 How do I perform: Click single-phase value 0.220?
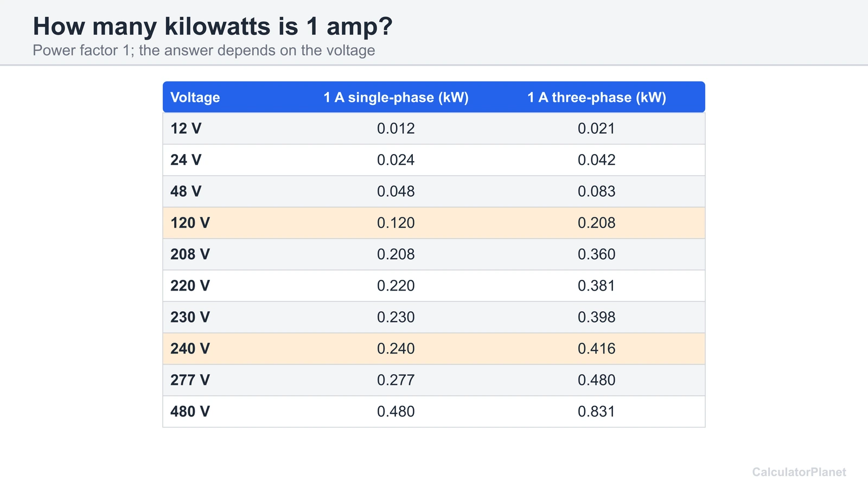[x=396, y=286]
